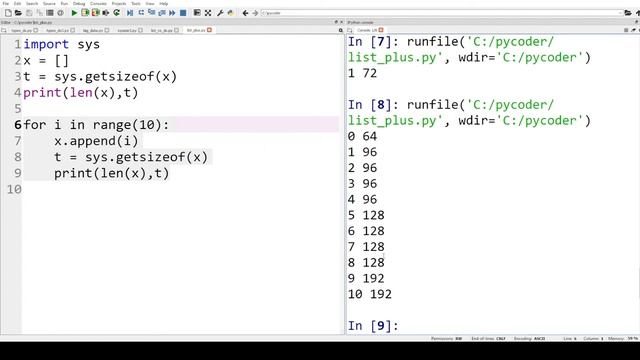Click the Encoding entry in status bar
640x360 pixels.
coord(529,338)
